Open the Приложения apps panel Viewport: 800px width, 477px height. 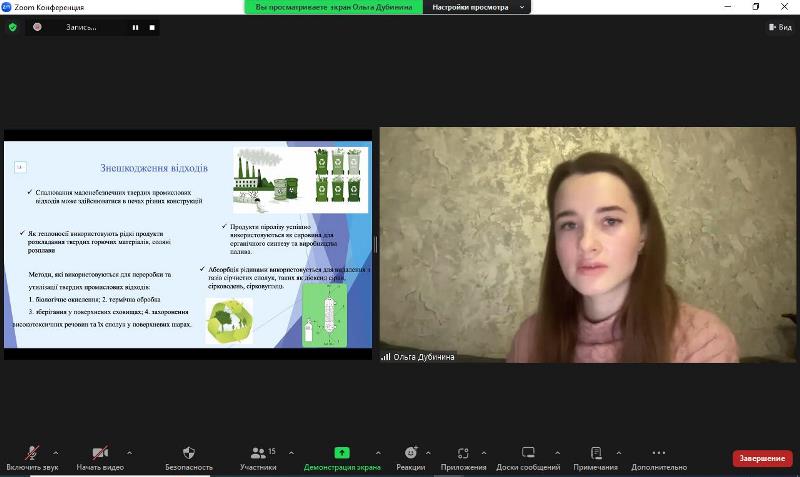(x=463, y=458)
